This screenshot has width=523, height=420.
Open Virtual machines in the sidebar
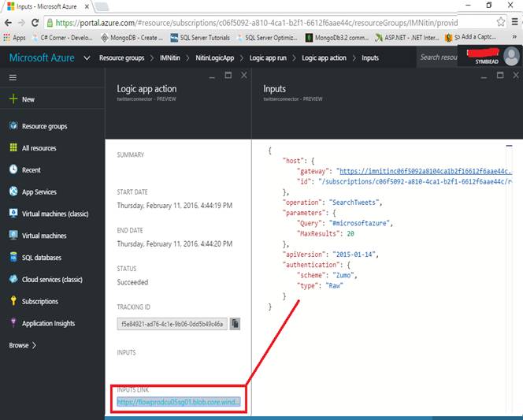coord(38,236)
